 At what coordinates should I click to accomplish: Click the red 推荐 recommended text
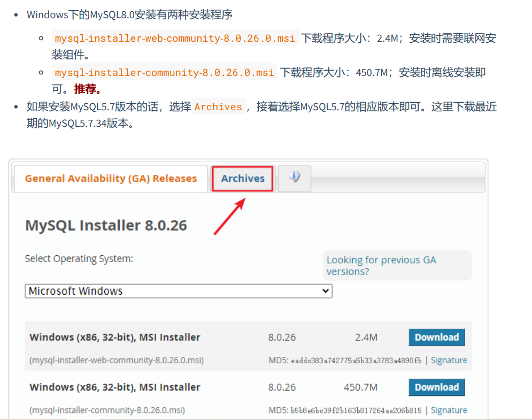click(87, 89)
